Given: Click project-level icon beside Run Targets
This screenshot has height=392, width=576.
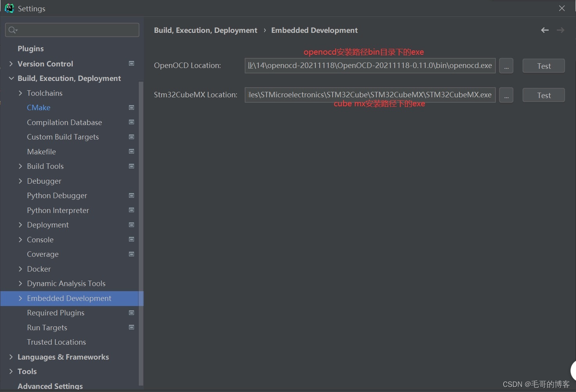Looking at the screenshot, I should pyautogui.click(x=132, y=327).
